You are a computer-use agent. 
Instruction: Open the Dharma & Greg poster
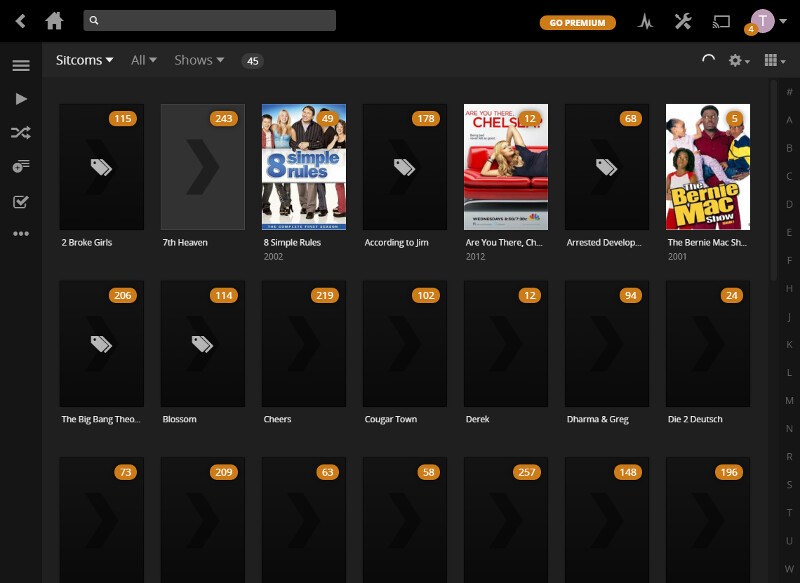coord(607,344)
